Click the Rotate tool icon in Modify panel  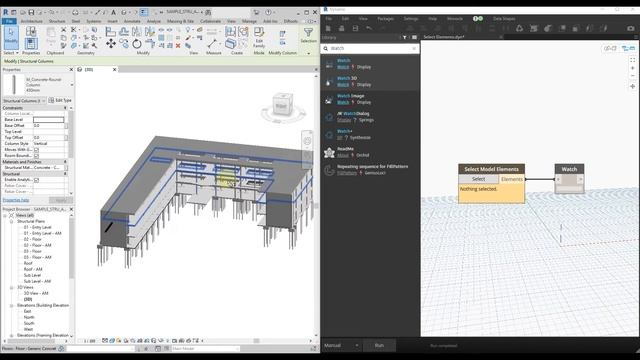[137, 43]
